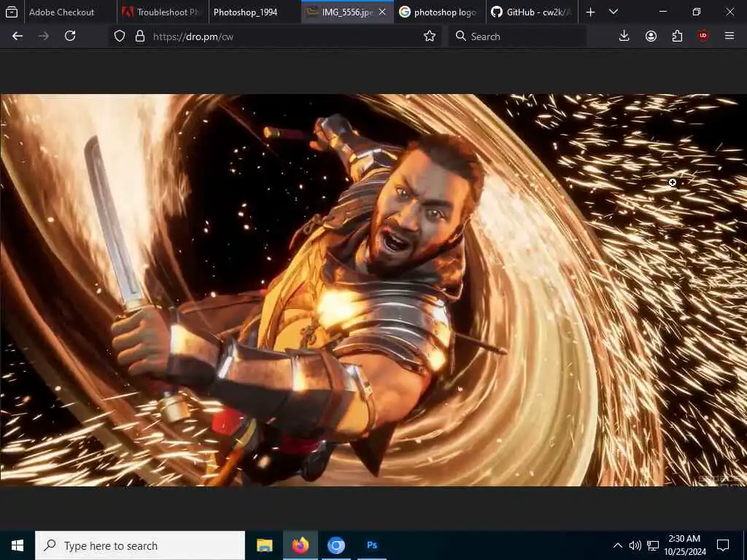Show hidden system tray icons
This screenshot has height=560, width=747.
(x=617, y=545)
